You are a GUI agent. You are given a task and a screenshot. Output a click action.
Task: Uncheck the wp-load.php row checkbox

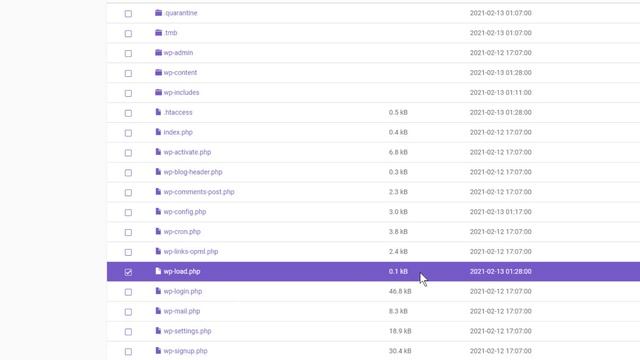128,272
